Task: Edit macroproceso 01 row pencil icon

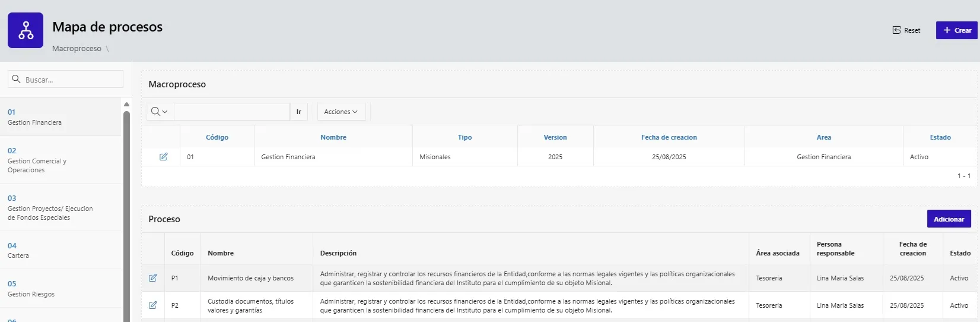Action: point(164,157)
